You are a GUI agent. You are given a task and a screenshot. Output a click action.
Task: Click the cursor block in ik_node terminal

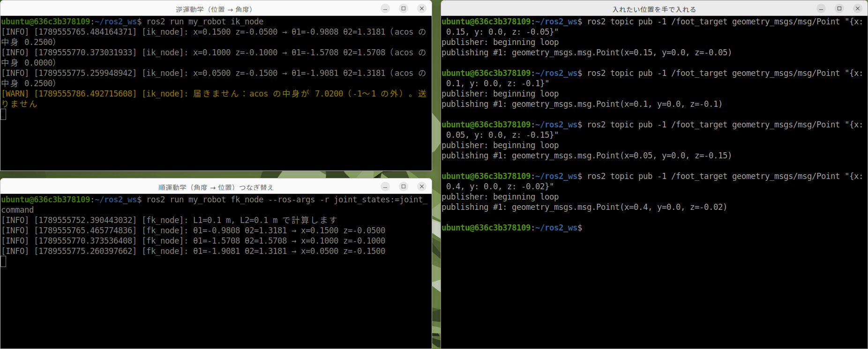(x=3, y=114)
